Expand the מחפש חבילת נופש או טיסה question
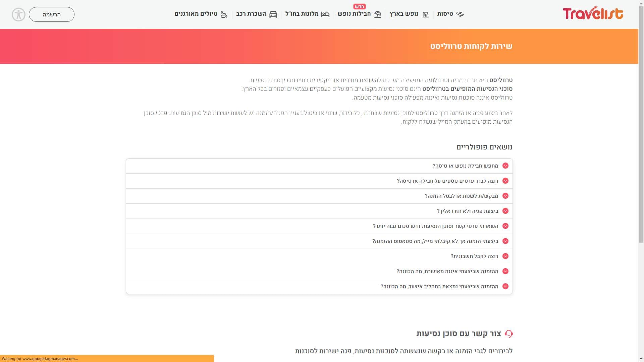 (465, 166)
